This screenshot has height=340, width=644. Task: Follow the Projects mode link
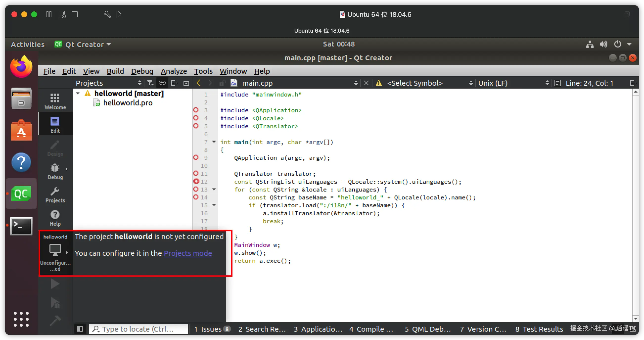coord(188,253)
